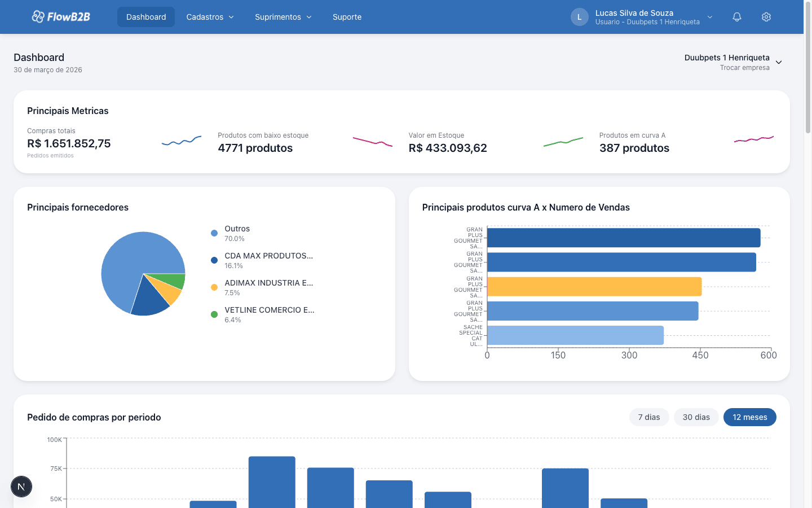Show purchases for 30 dias
The height and width of the screenshot is (508, 812).
tap(696, 417)
